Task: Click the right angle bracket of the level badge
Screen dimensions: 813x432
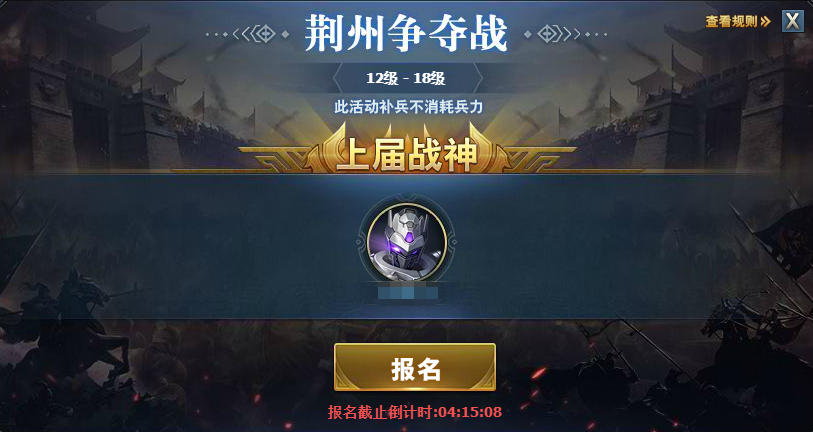Action: [478, 78]
